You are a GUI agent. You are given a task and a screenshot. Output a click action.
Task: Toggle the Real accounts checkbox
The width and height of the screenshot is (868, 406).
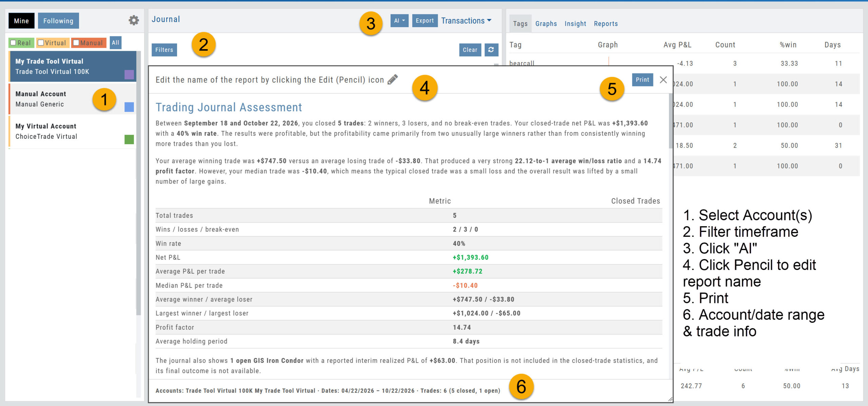click(13, 43)
